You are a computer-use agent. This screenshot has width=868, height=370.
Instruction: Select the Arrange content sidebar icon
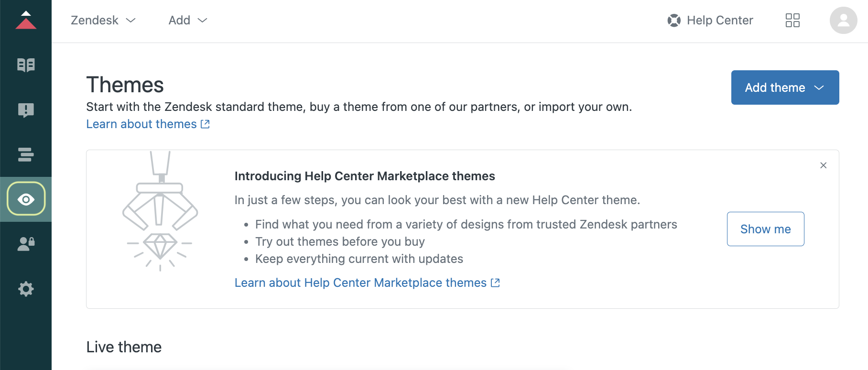click(26, 154)
